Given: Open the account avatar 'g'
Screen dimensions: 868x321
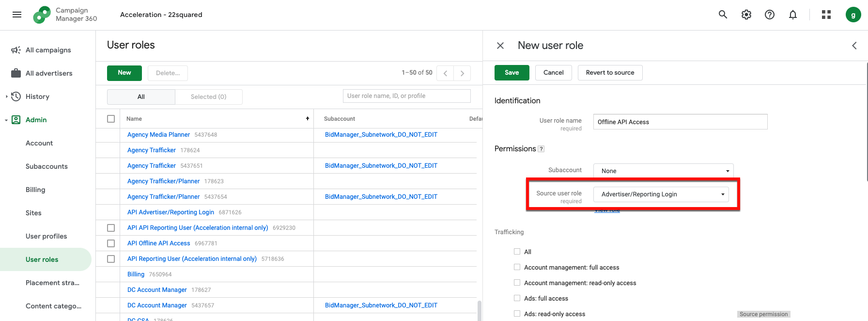Looking at the screenshot, I should (853, 15).
